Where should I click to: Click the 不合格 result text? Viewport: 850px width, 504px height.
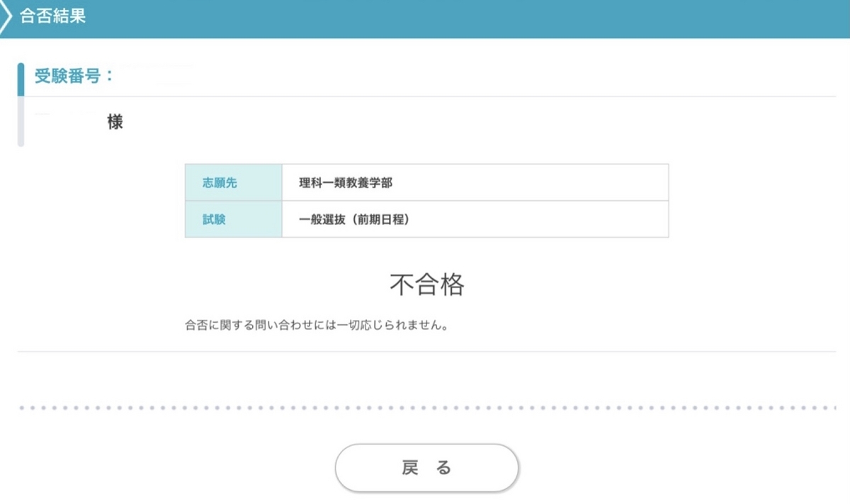pos(427,285)
